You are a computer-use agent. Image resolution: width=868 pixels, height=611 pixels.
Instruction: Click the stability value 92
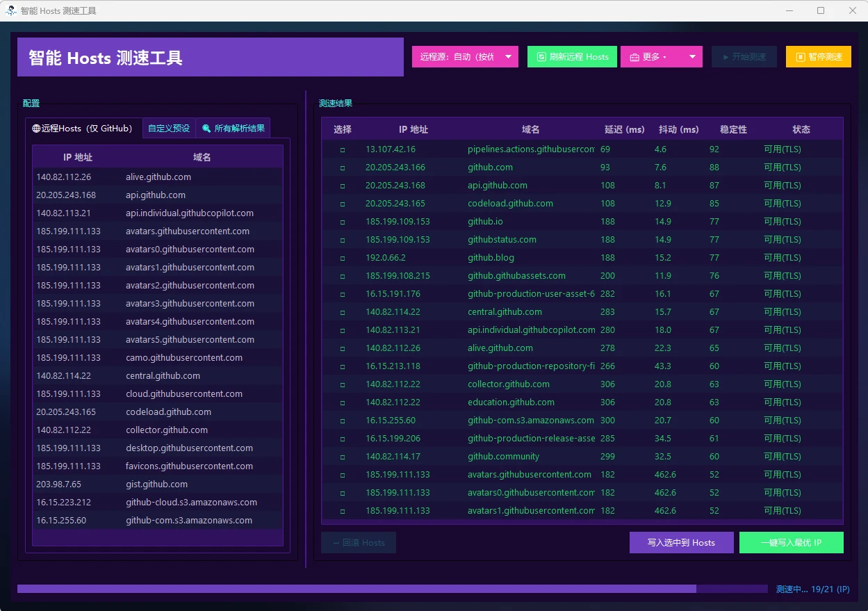tap(714, 149)
